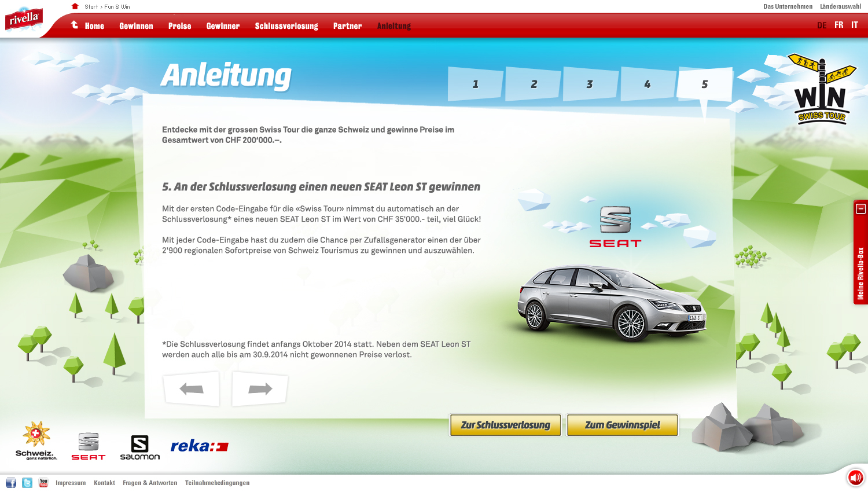The width and height of the screenshot is (868, 492).
Task: Click the Schweiz Tourismus sponsor logo
Action: click(36, 441)
